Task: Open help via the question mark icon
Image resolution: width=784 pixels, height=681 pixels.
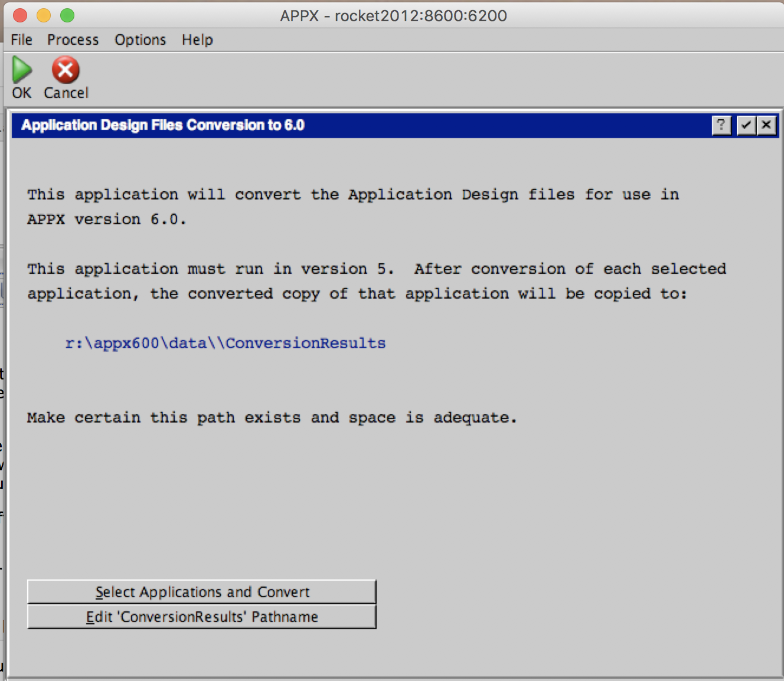Action: point(721,125)
